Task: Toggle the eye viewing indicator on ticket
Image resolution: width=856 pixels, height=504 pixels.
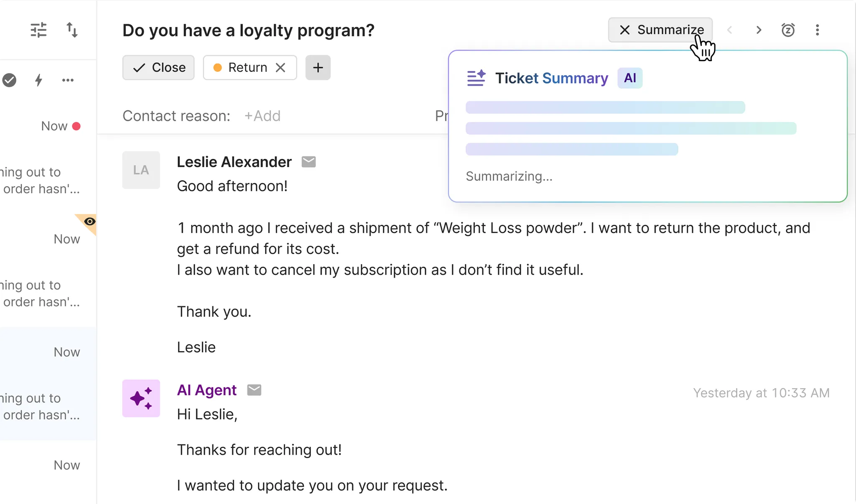Action: pos(89,221)
